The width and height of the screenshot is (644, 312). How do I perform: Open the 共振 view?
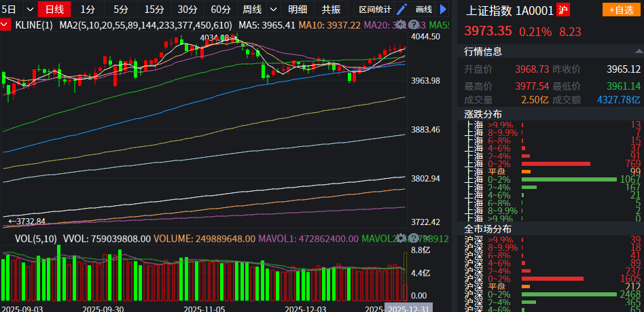click(331, 10)
